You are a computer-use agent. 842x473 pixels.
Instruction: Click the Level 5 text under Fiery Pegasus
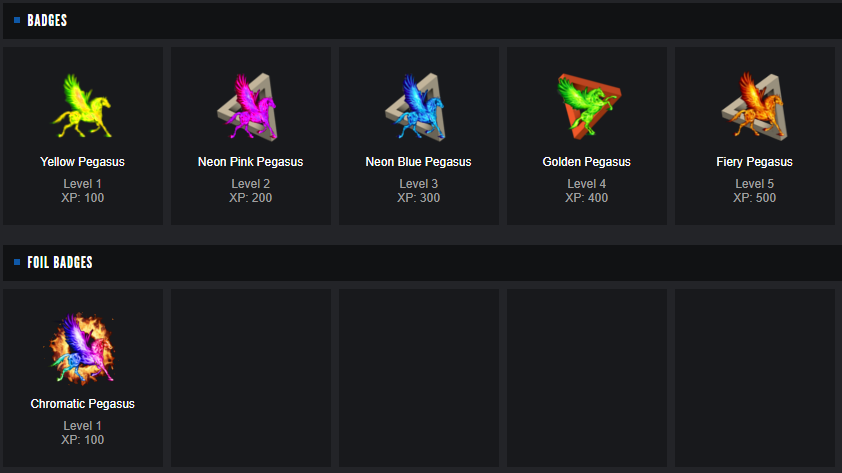click(x=754, y=184)
